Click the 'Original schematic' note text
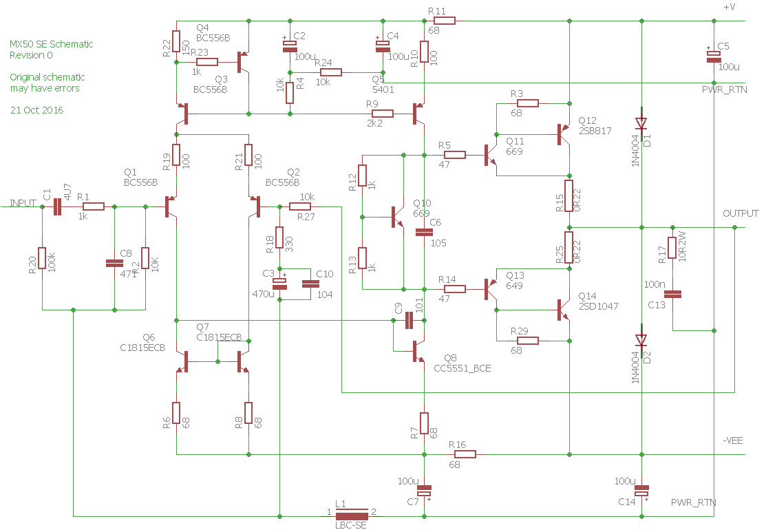This screenshot has width=766, height=532. (x=47, y=77)
